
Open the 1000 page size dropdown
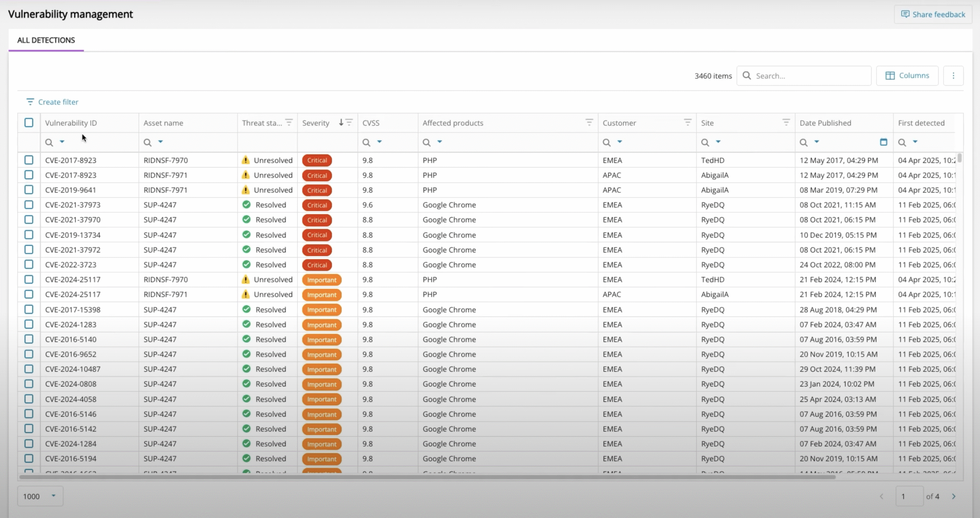(40, 496)
